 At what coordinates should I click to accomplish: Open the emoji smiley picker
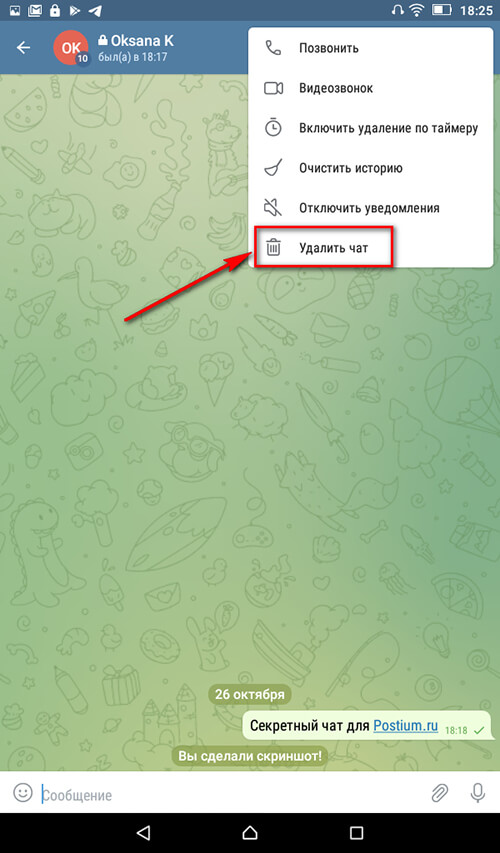pos(23,793)
